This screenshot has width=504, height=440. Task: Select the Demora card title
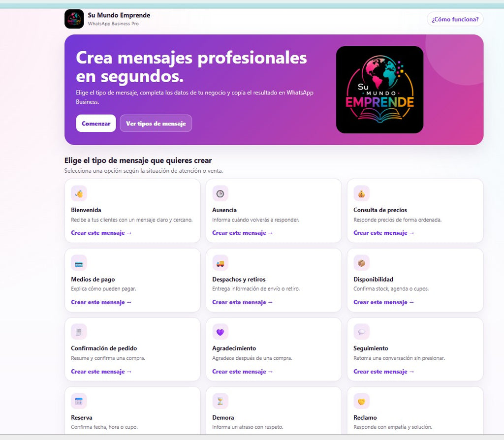pyautogui.click(x=223, y=418)
